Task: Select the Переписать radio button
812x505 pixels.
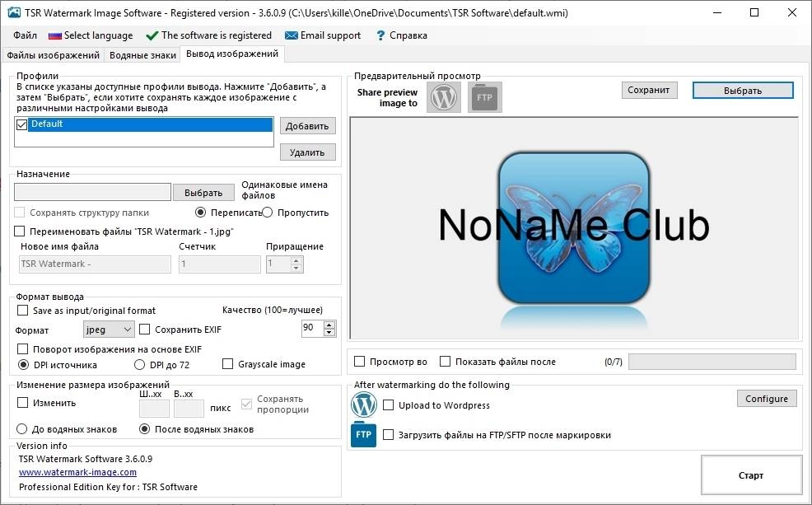Action: (200, 213)
